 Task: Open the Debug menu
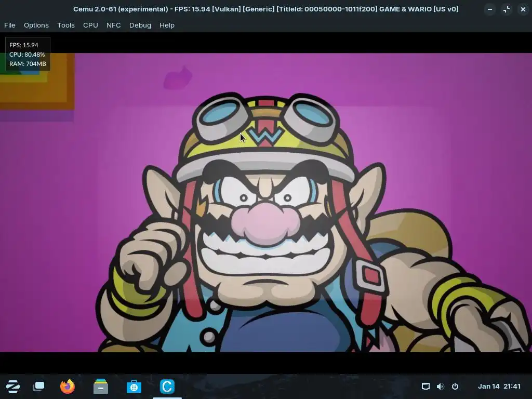(140, 25)
